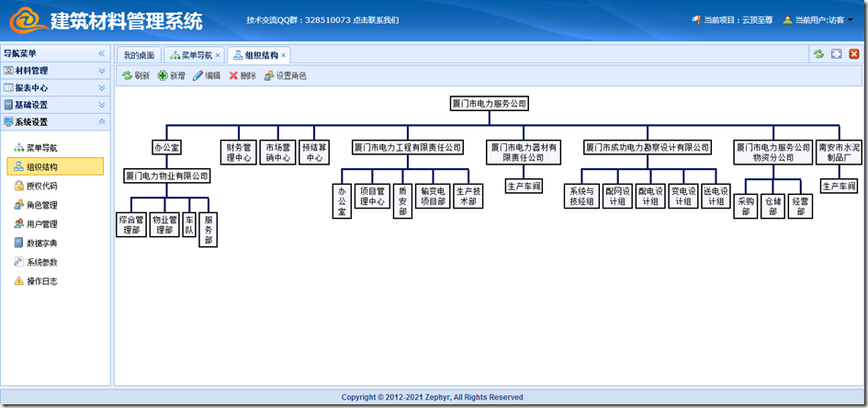This screenshot has width=868, height=408.
Task: Select 生产车间 under 电力器材 company
Action: click(x=524, y=186)
